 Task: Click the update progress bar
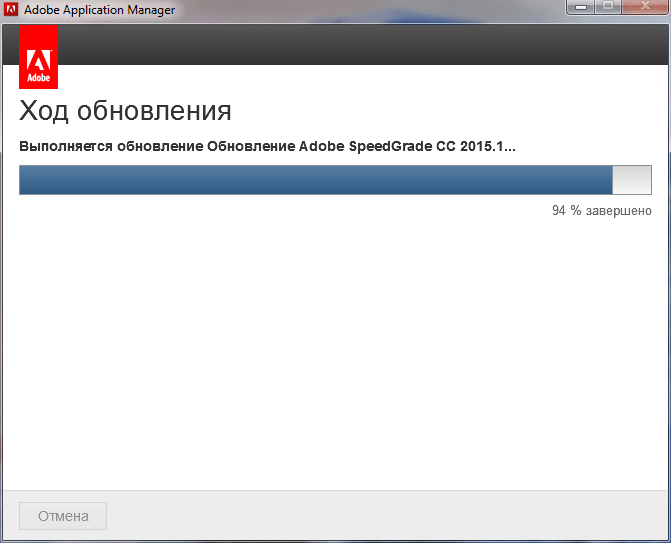click(336, 180)
